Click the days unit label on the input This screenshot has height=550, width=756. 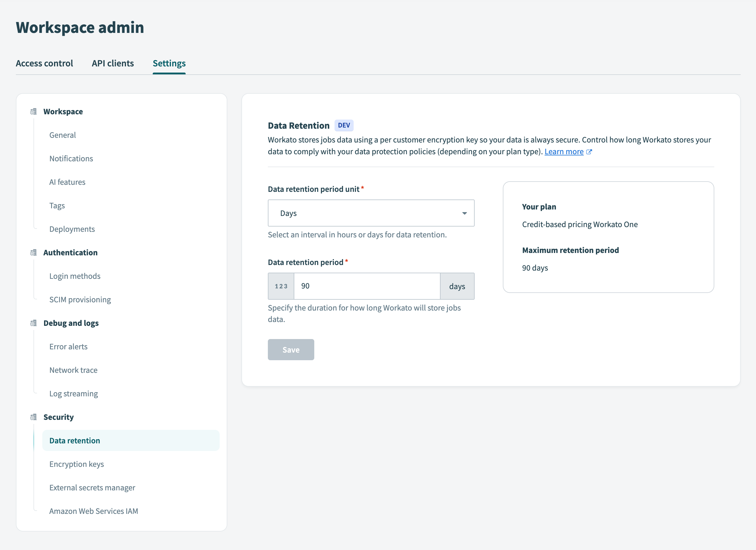pyautogui.click(x=457, y=286)
